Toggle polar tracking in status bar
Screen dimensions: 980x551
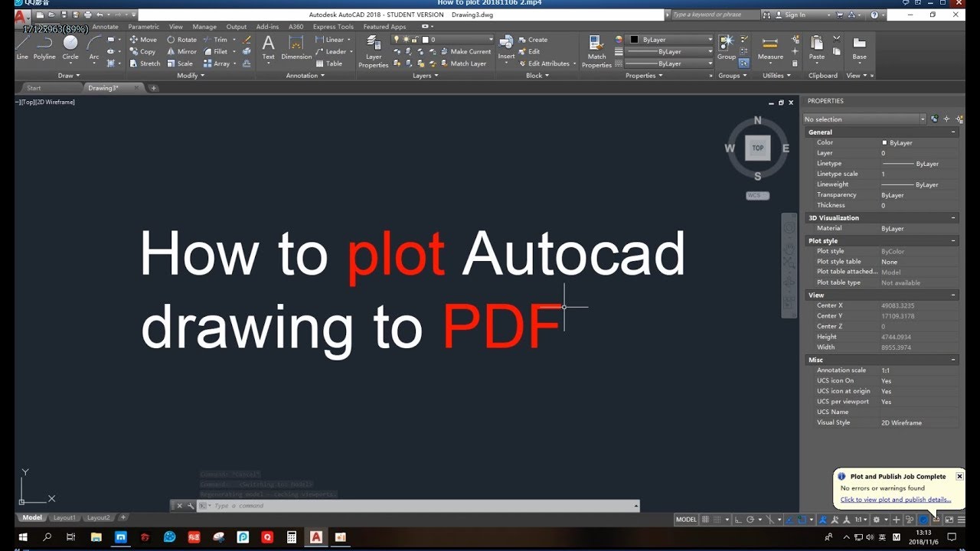[750, 520]
